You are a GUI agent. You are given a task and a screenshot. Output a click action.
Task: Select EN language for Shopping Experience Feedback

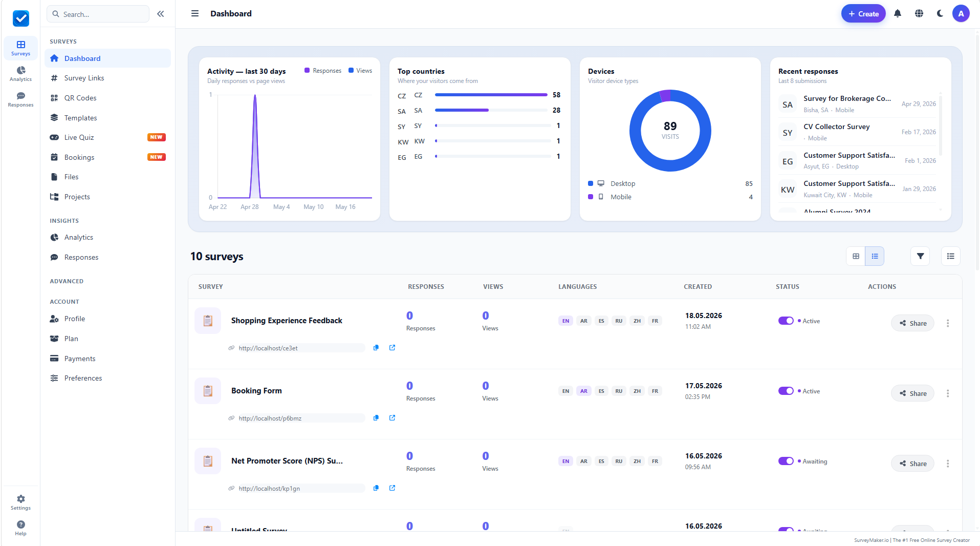point(565,321)
